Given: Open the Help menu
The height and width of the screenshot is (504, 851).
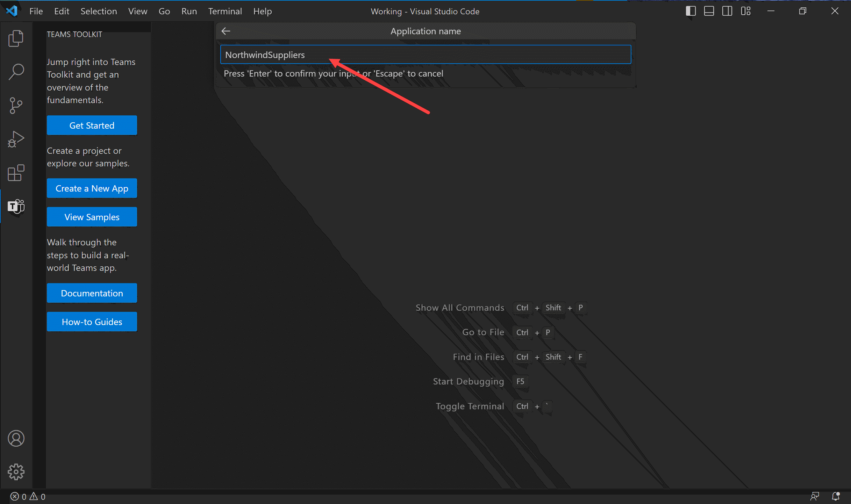Looking at the screenshot, I should 263,11.
